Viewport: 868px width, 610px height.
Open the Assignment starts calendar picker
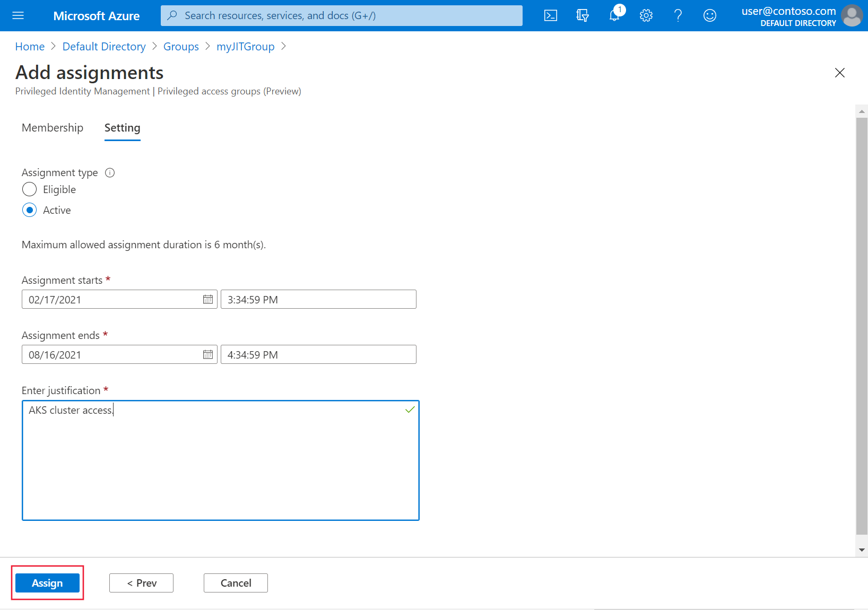[x=207, y=299]
